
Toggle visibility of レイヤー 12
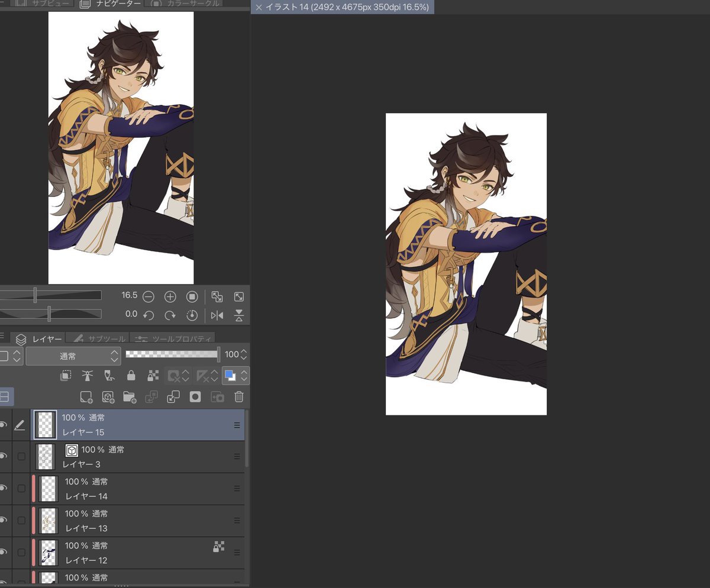[x=4, y=552]
